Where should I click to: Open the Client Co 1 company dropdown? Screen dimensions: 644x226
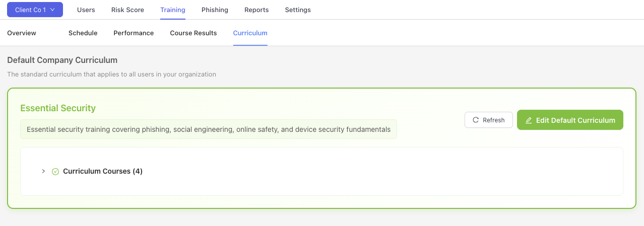pyautogui.click(x=35, y=10)
